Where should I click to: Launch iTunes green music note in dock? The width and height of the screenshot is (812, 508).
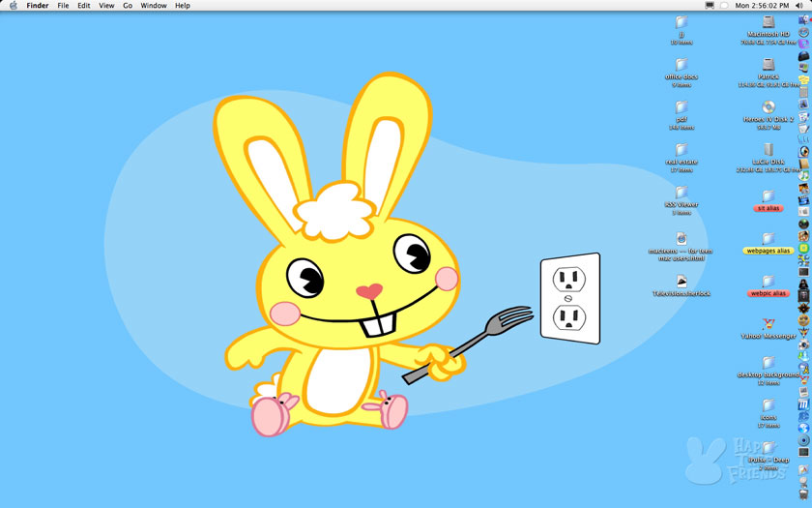coord(803,176)
